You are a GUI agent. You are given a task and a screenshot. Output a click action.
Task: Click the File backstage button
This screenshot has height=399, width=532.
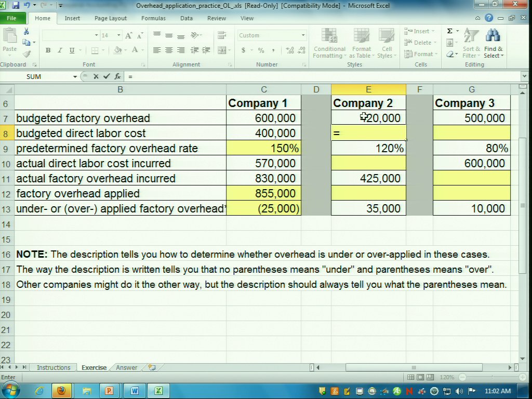click(11, 18)
